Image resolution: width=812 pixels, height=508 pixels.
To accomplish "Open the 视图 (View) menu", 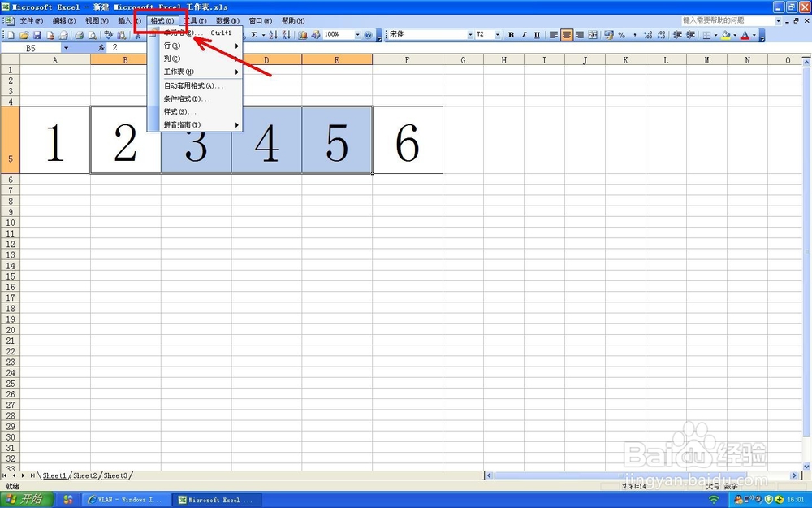I will pos(97,21).
